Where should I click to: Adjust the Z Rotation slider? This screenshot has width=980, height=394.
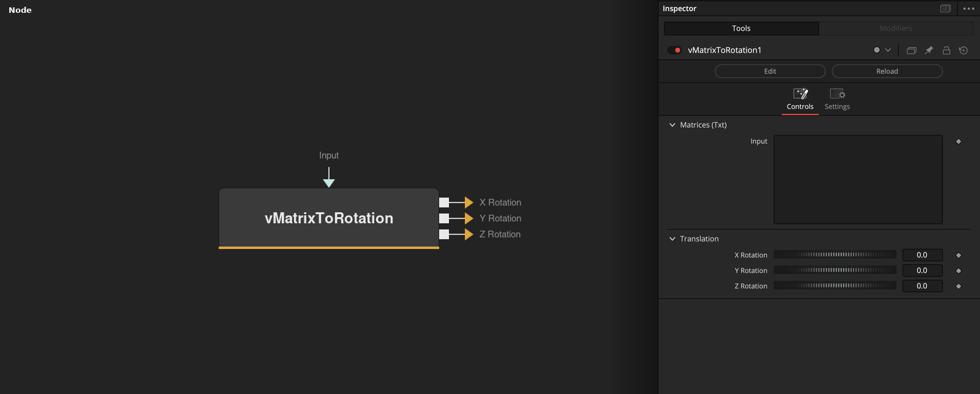tap(835, 286)
